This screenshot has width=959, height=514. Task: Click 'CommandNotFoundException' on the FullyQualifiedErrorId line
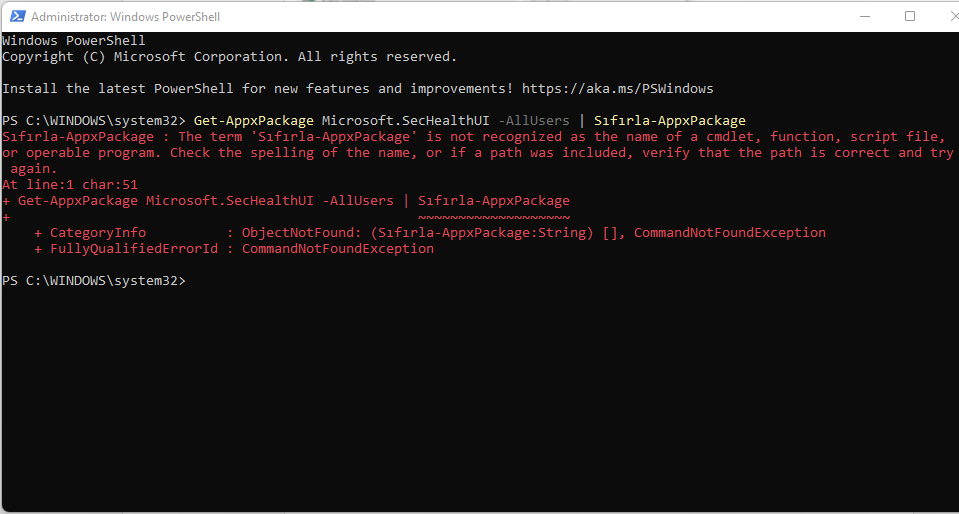(x=338, y=248)
